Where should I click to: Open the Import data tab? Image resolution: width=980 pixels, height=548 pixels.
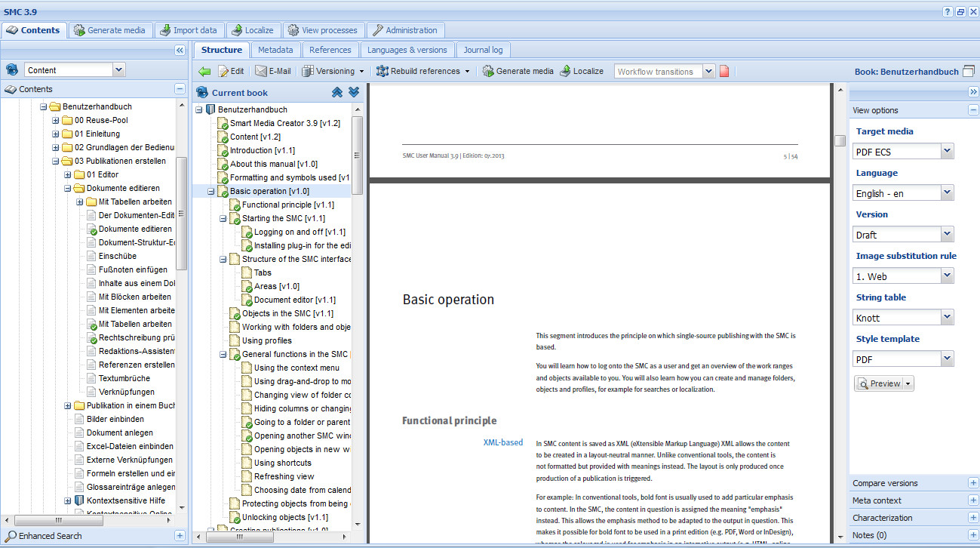(189, 30)
